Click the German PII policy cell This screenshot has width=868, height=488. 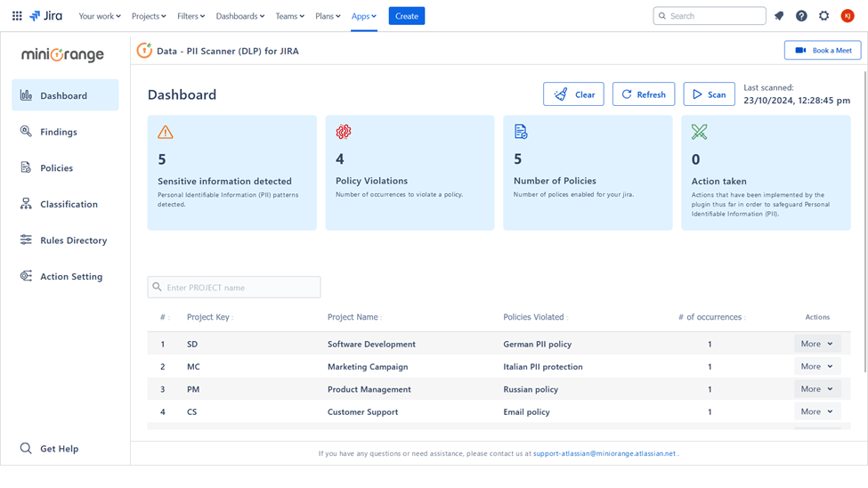537,344
